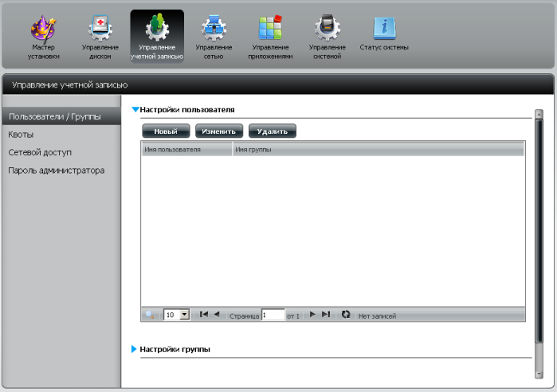Open Управление приложениями section
The image size is (557, 392).
[x=270, y=37]
